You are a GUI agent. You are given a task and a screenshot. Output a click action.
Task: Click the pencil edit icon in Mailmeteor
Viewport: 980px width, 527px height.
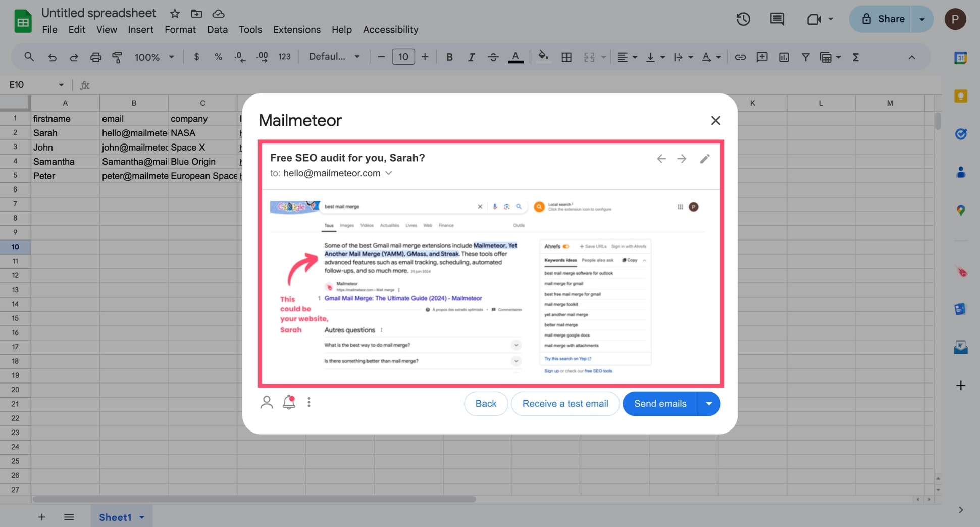705,159
